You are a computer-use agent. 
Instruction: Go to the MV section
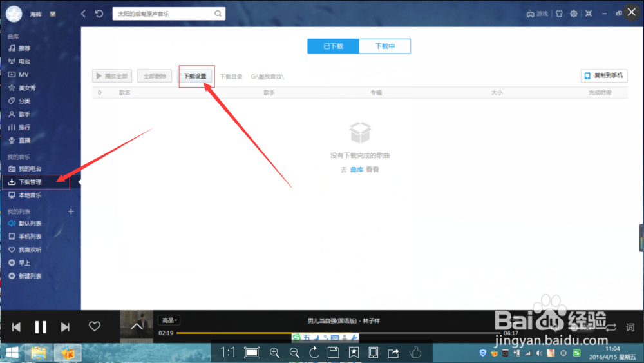(19, 74)
